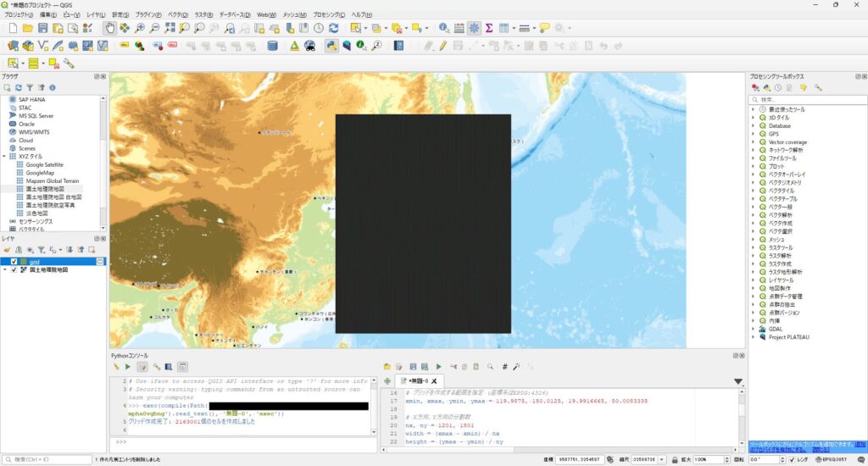
Task: Remove the selected layer in Layers panel
Action: [92, 250]
